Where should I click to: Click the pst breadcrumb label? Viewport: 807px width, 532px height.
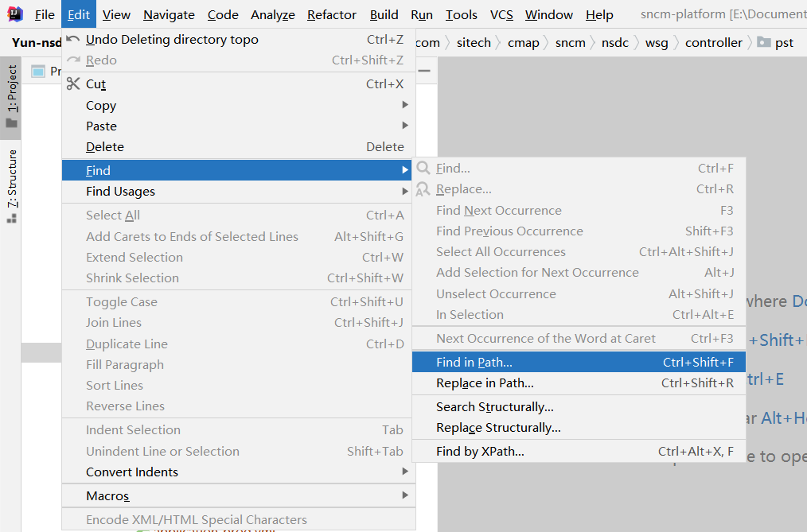(784, 43)
